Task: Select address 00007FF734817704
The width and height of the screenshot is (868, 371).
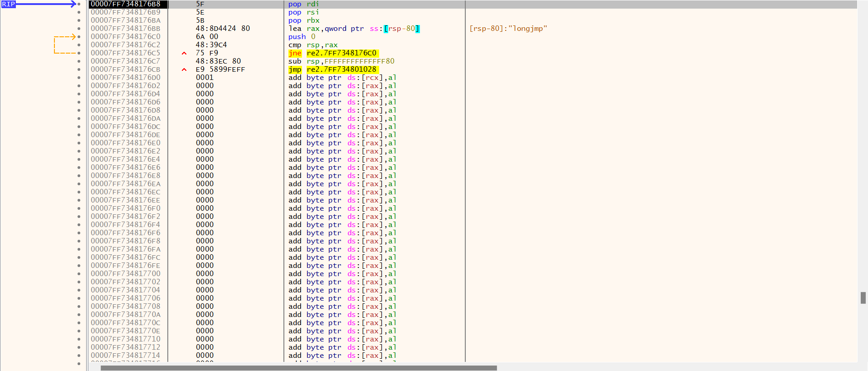Action: coord(126,290)
